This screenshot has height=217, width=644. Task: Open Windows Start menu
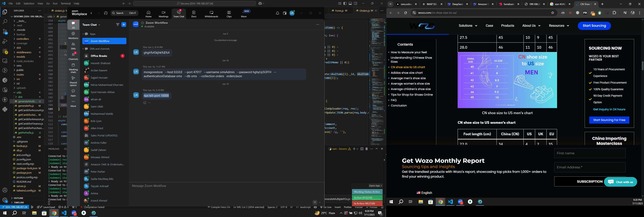click(5, 213)
